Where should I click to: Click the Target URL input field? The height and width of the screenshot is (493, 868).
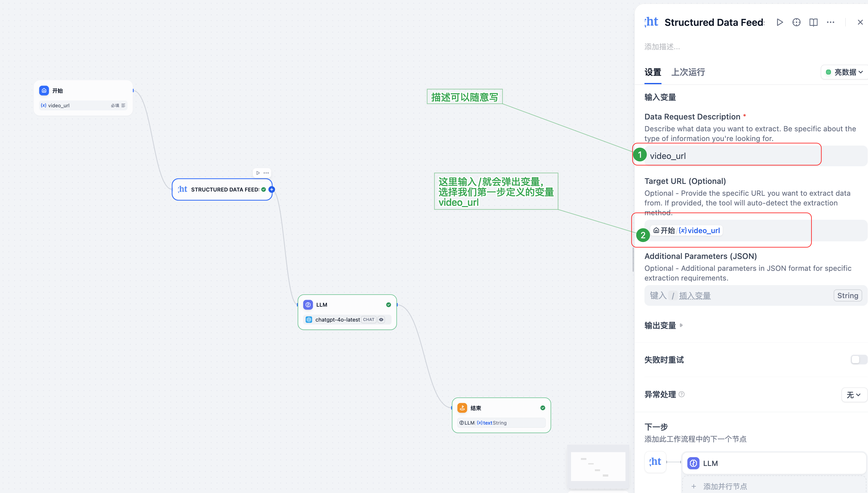tap(755, 231)
